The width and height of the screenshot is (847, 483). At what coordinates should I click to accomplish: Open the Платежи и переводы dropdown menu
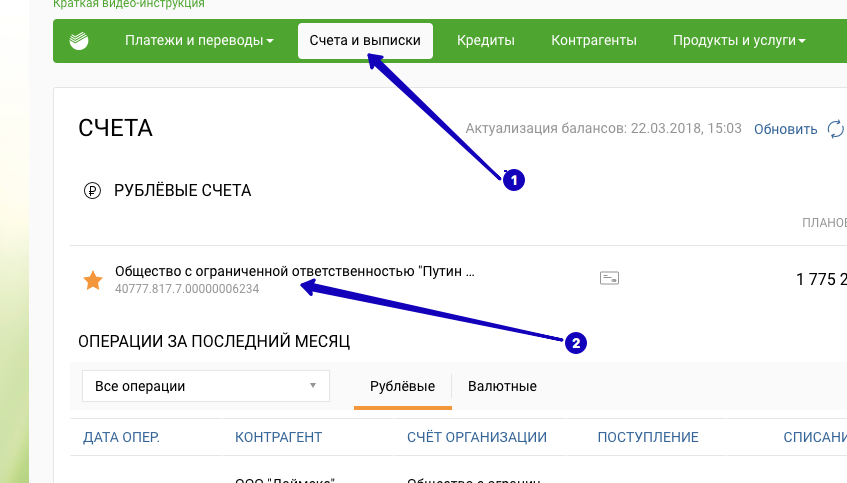199,41
